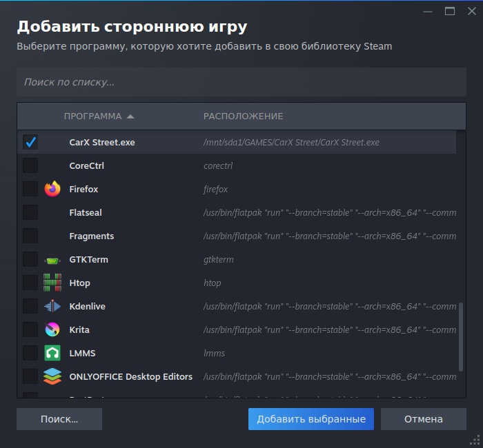Click the Krita paint icon
This screenshot has width=483, height=448.
tap(52, 329)
